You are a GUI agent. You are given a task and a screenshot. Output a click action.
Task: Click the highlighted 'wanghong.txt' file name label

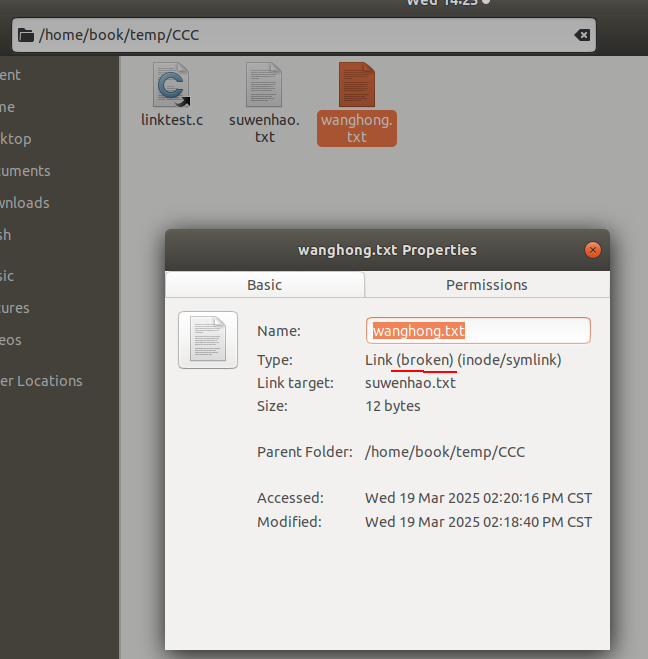[357, 128]
